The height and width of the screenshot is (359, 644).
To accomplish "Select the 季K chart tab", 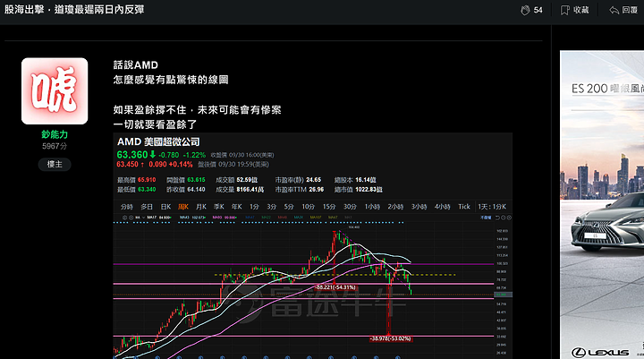I will tap(219, 207).
